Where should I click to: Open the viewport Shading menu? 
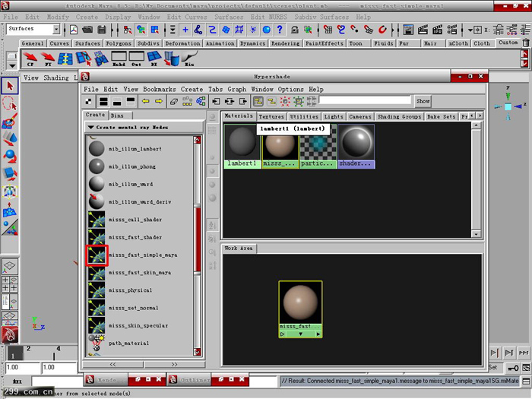(56, 78)
